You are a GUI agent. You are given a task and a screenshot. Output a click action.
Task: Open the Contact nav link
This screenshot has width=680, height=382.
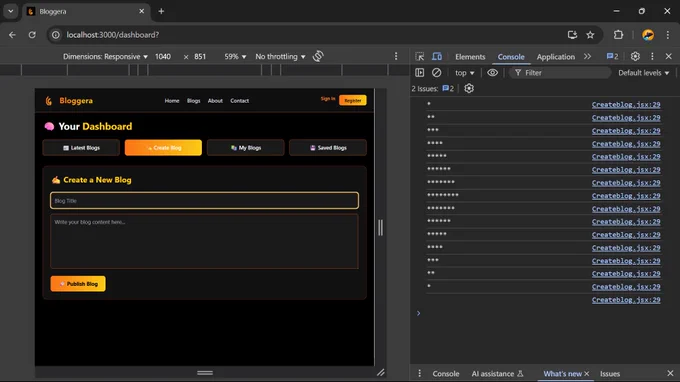click(x=239, y=101)
